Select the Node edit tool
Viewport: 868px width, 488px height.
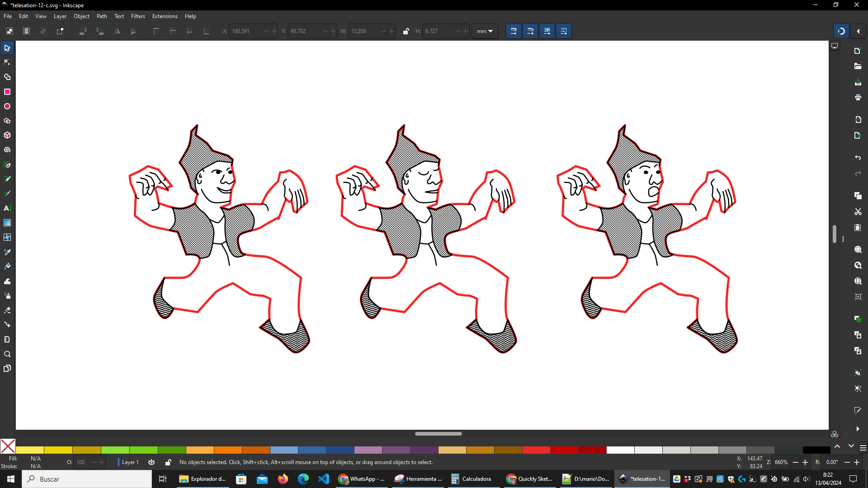[7, 62]
